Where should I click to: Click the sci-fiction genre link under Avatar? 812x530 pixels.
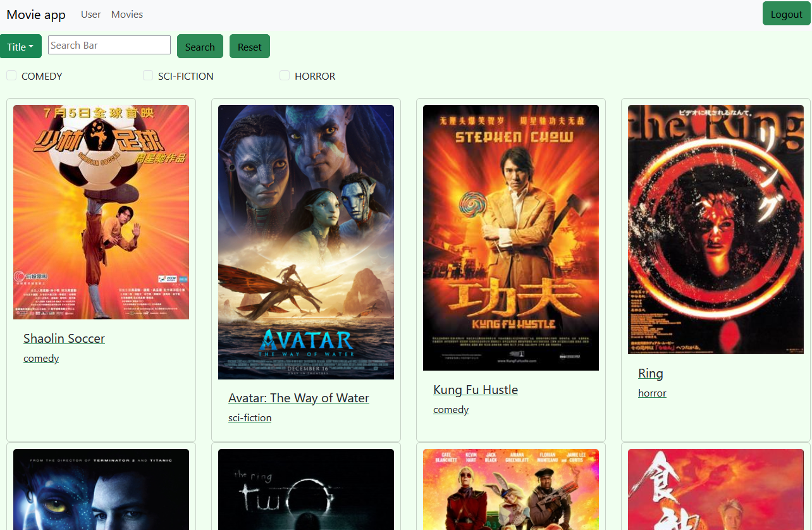(250, 418)
